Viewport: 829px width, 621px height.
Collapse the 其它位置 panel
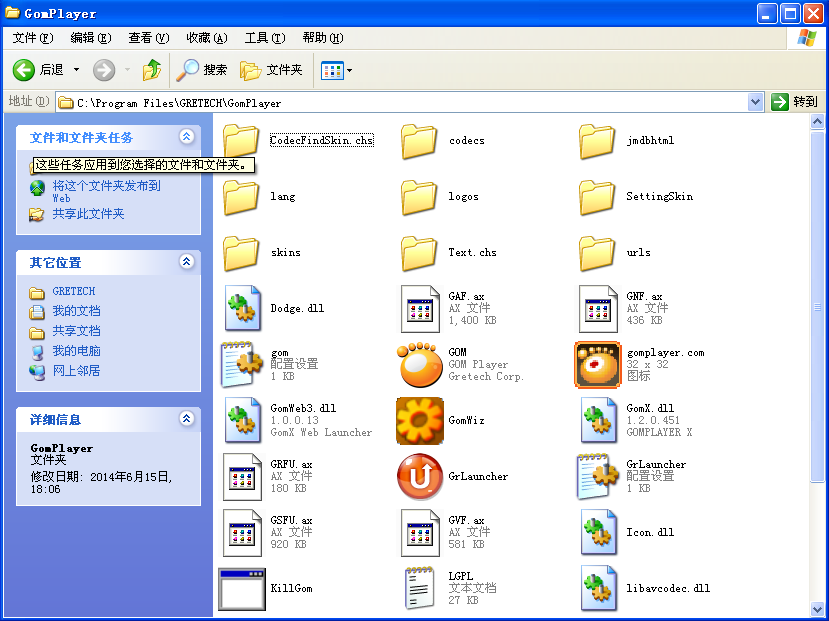pyautogui.click(x=186, y=262)
